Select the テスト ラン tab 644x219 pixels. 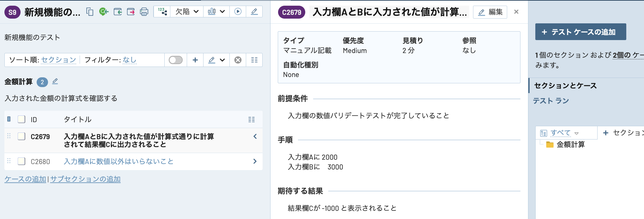pyautogui.click(x=551, y=101)
